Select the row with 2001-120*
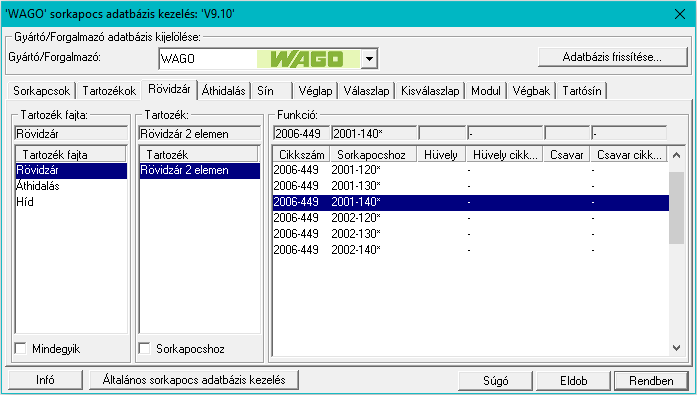The width and height of the screenshot is (697, 395). (x=471, y=170)
